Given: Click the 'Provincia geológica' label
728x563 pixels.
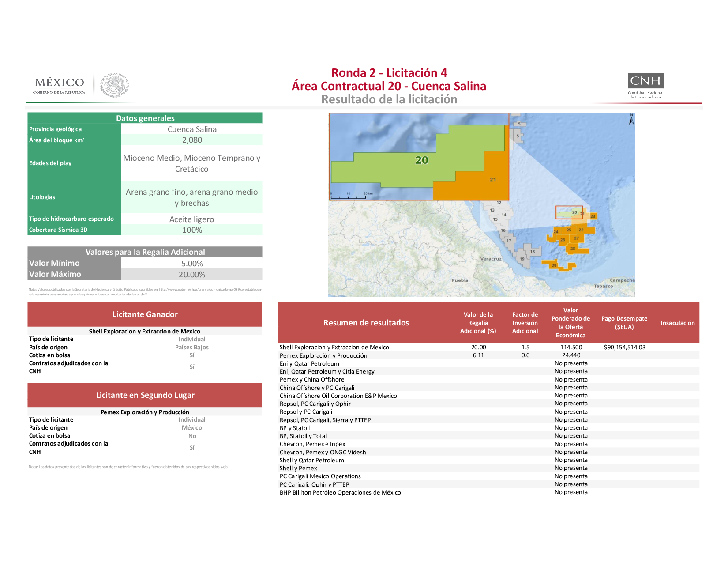Looking at the screenshot, I should pyautogui.click(x=55, y=129).
